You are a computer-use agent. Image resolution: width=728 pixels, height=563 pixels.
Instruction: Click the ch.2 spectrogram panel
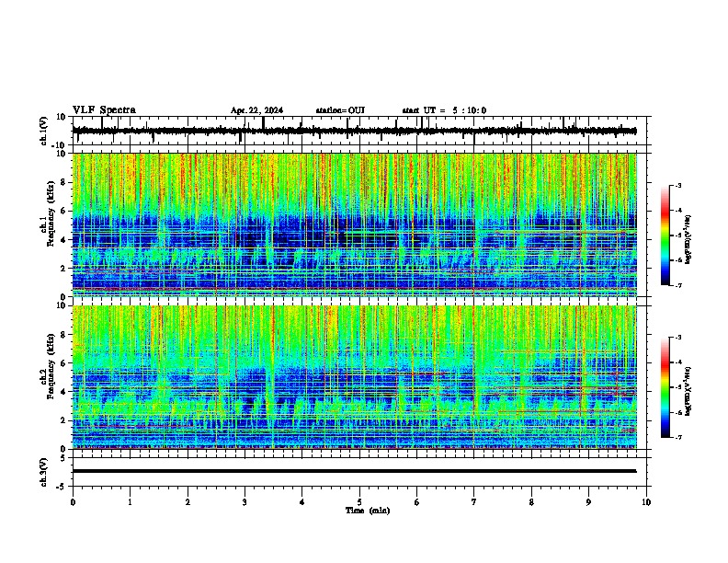pos(355,377)
